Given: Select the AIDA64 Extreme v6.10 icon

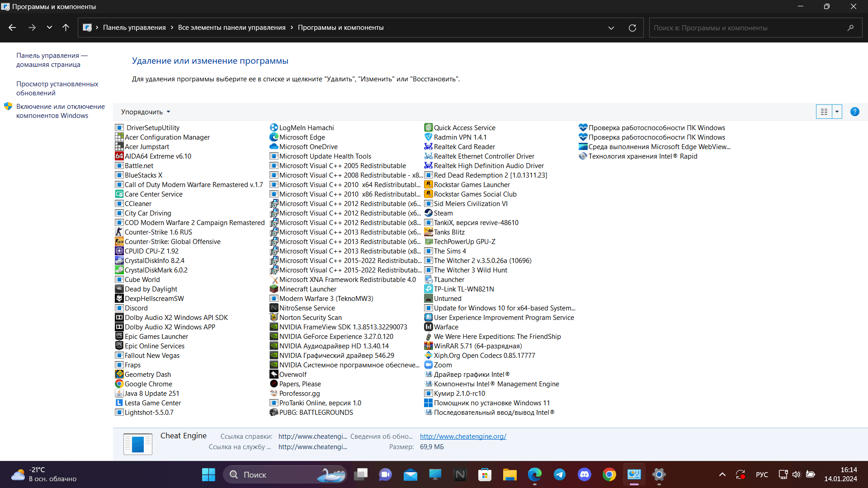Looking at the screenshot, I should click(x=119, y=156).
